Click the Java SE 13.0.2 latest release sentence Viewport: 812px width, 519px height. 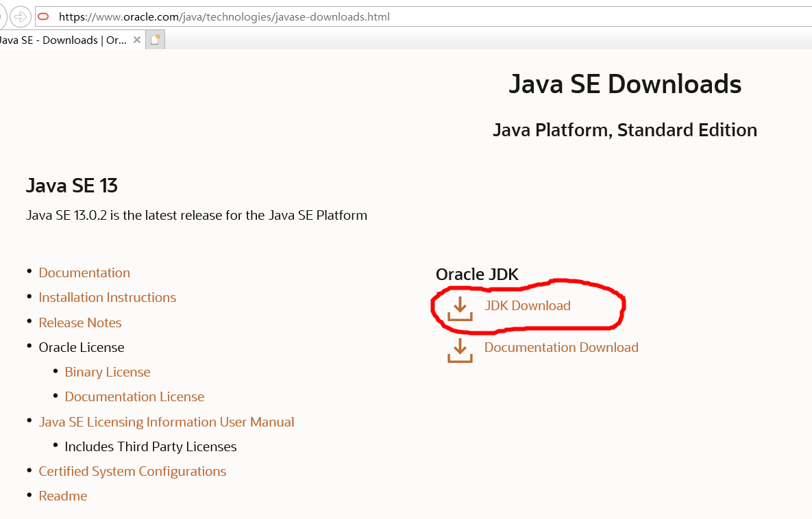tap(196, 215)
